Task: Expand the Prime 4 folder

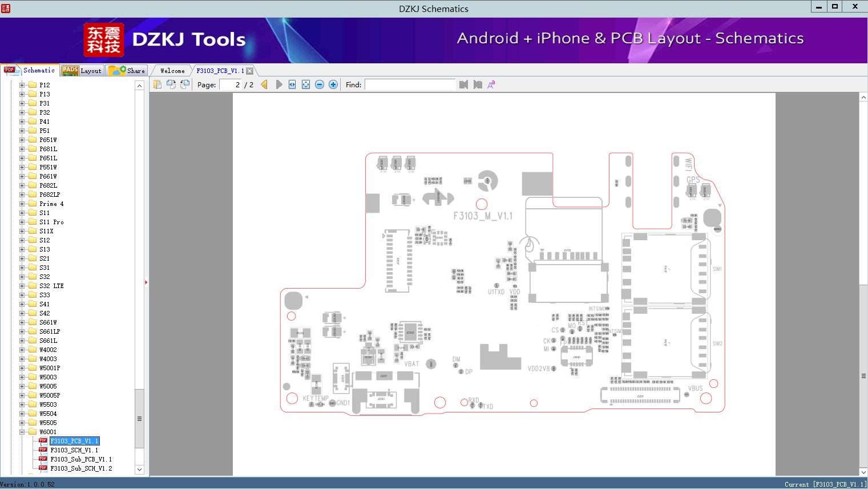Action: coord(22,204)
